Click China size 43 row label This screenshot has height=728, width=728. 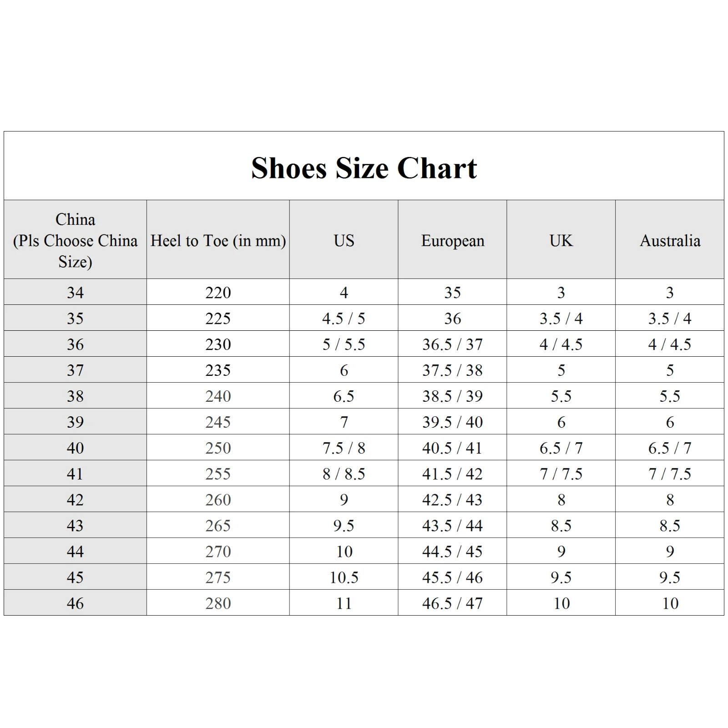75,526
